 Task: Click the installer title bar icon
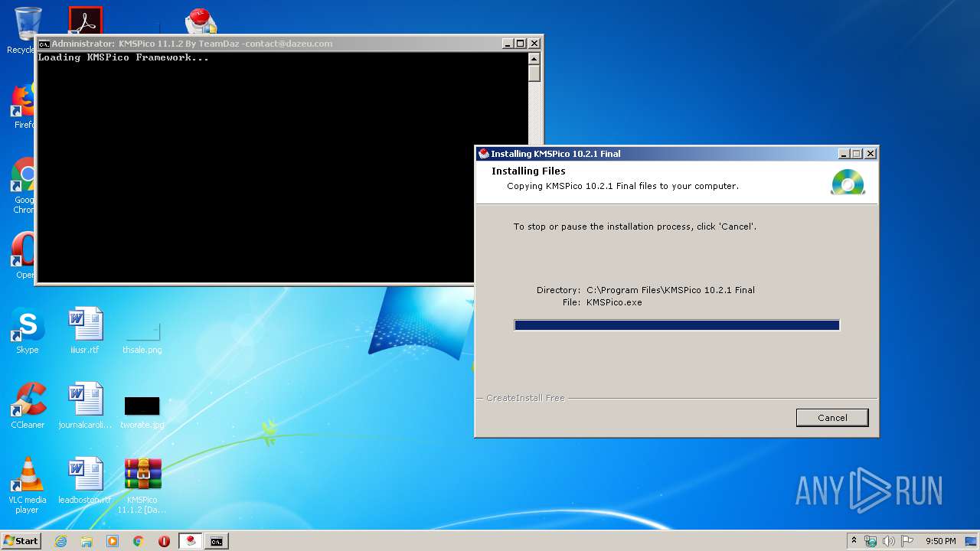pyautogui.click(x=483, y=154)
